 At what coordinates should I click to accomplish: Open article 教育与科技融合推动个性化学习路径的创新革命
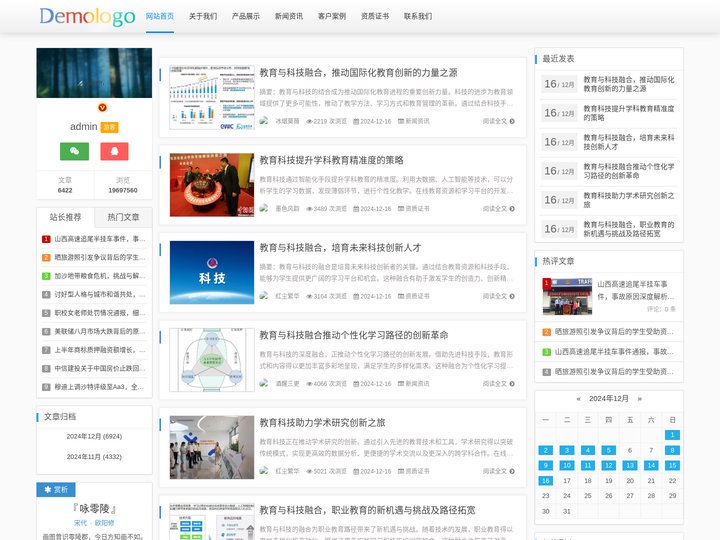pyautogui.click(x=354, y=335)
